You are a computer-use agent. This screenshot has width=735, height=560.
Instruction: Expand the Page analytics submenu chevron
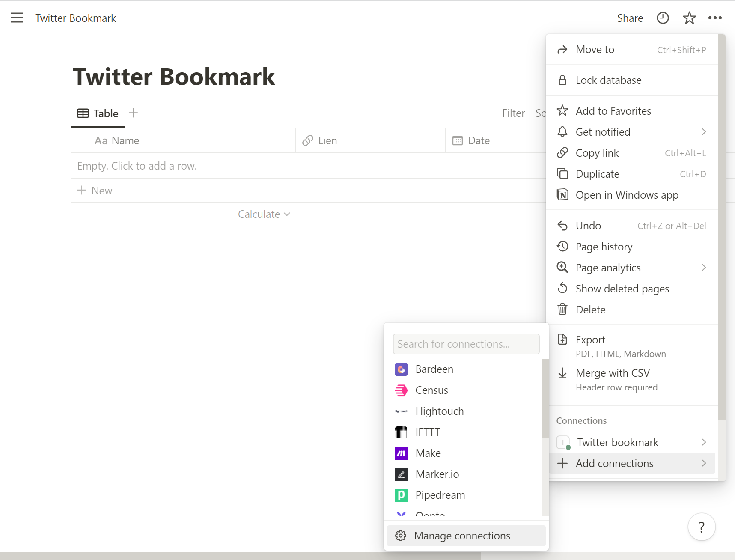coord(704,267)
